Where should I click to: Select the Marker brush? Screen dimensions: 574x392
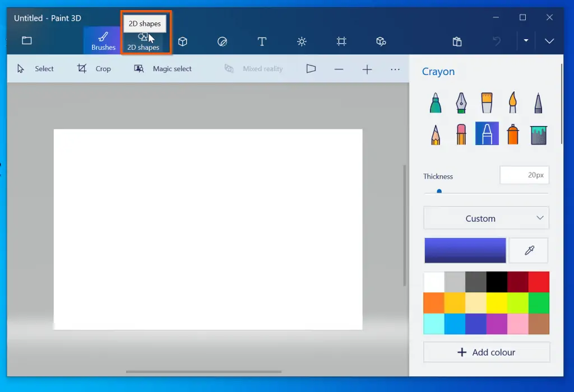[436, 103]
